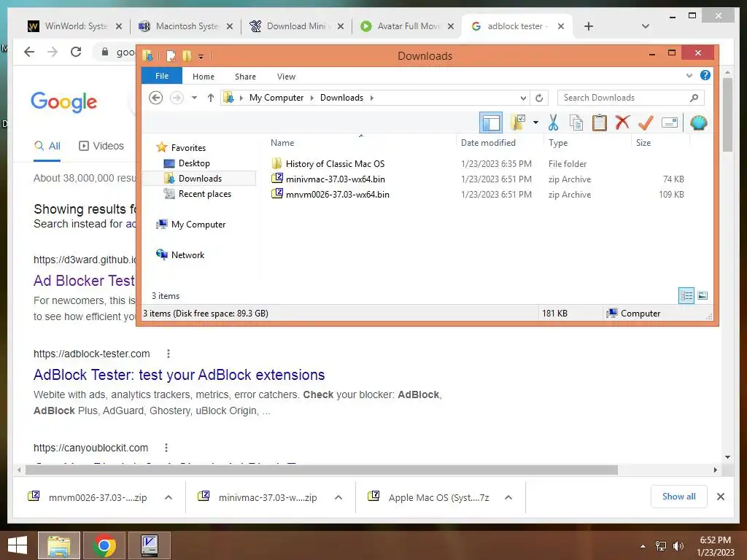Viewport: 747px width, 560px height.
Task: Click Explorer's greyed forward arrow
Action: pos(177,98)
